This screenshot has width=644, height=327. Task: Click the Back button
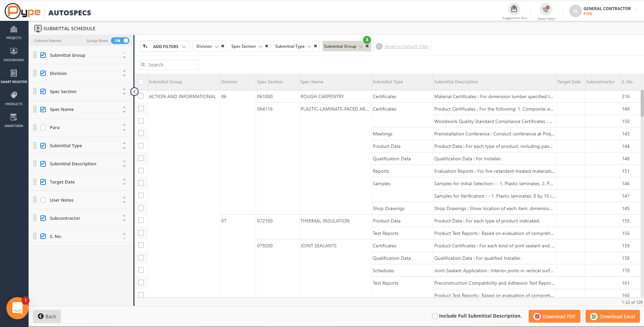pyautogui.click(x=47, y=316)
